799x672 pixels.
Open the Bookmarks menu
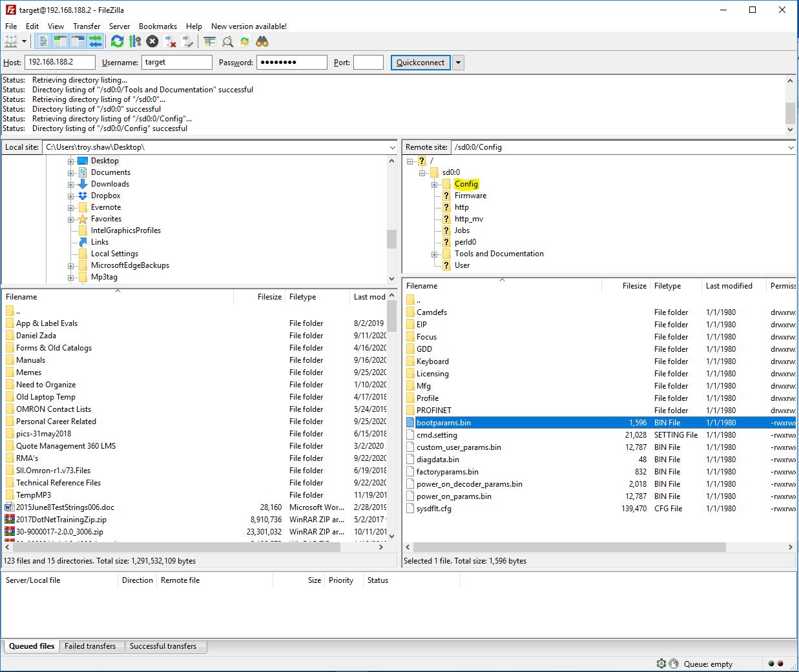coord(158,26)
